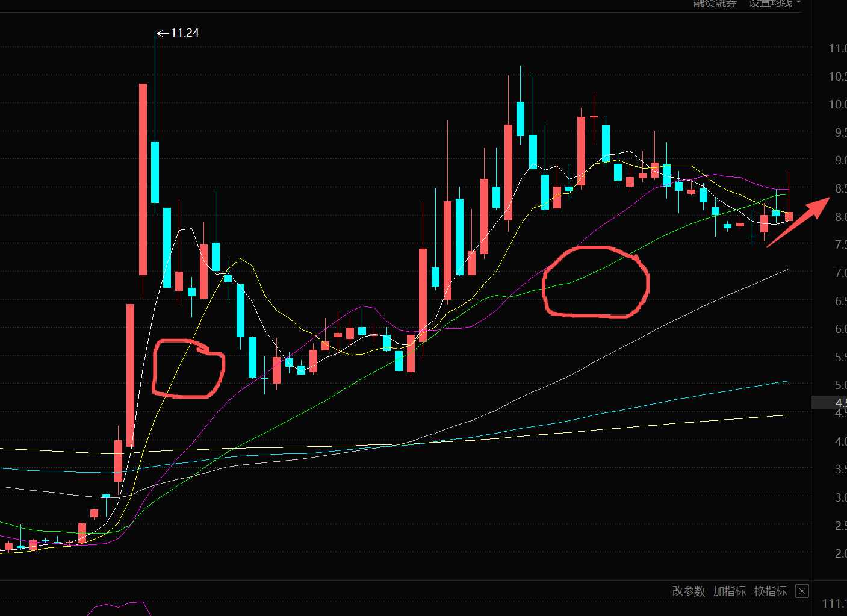
Task: Click 改参数 to change indicator parameters
Action: 688,591
